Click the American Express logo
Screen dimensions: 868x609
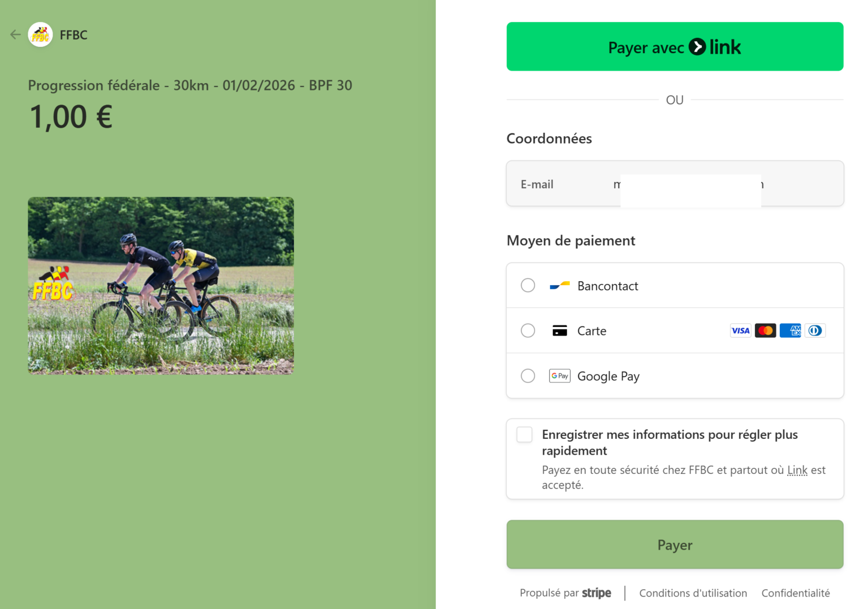click(x=790, y=330)
